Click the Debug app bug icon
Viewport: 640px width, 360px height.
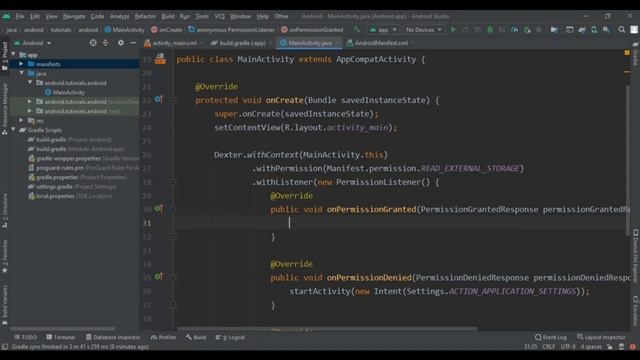(x=490, y=29)
